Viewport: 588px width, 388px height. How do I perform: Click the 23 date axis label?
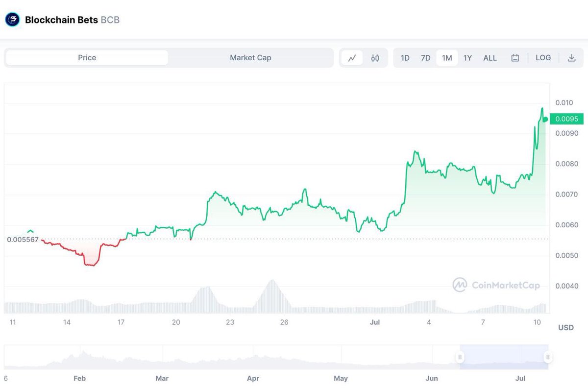point(230,322)
